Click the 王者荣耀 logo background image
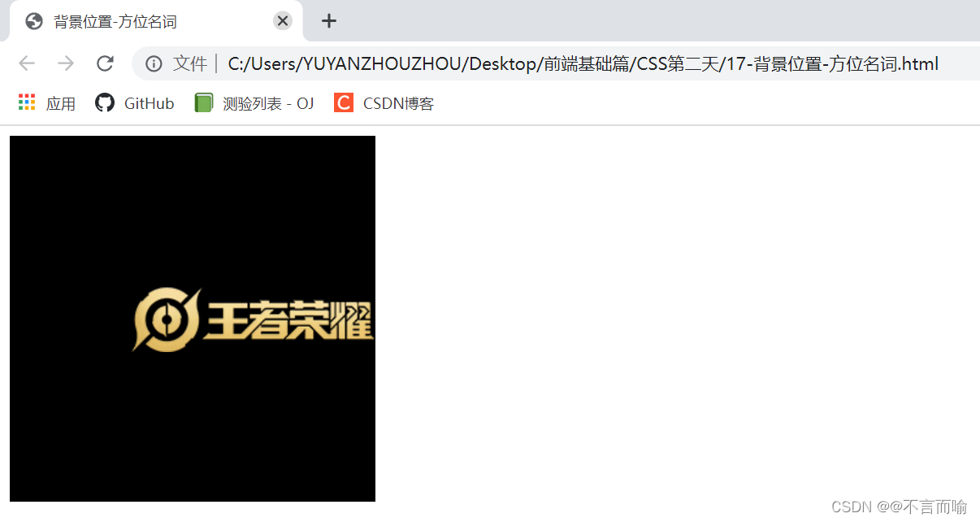Image resolution: width=980 pixels, height=522 pixels. 254,320
